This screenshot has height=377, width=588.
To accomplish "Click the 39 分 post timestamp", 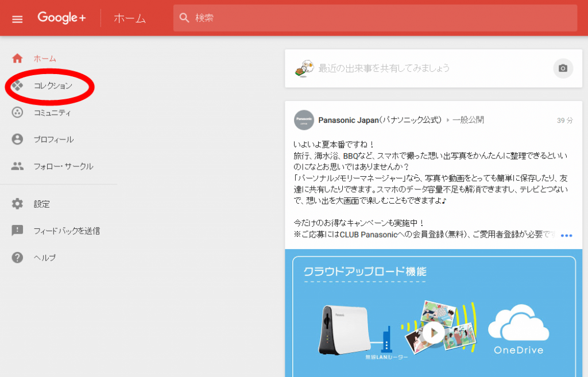I will pos(565,121).
